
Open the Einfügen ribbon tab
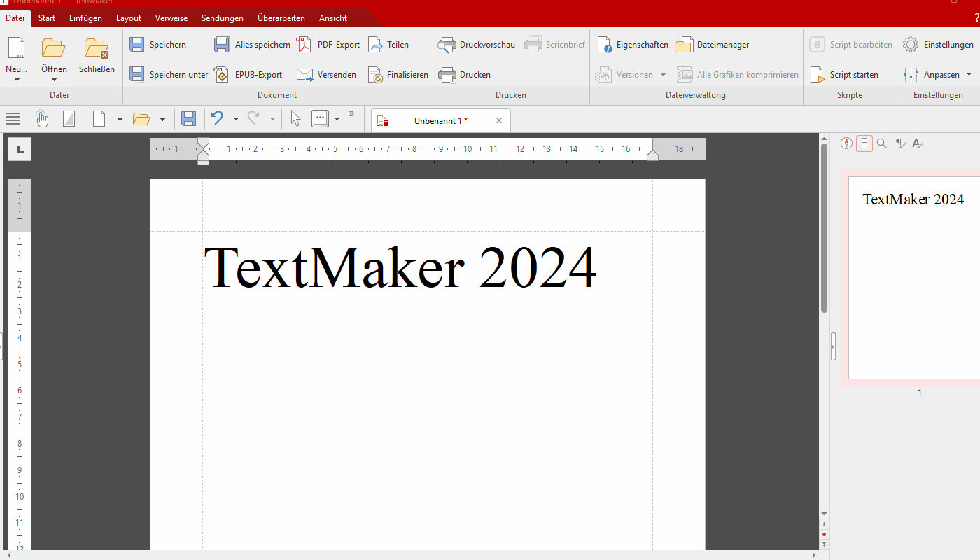[x=85, y=18]
